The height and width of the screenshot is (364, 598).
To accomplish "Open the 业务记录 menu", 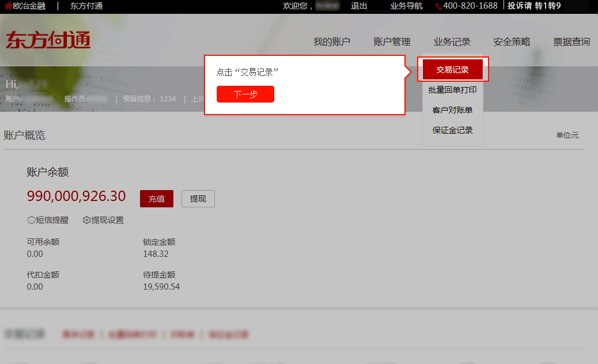I will pyautogui.click(x=452, y=41).
